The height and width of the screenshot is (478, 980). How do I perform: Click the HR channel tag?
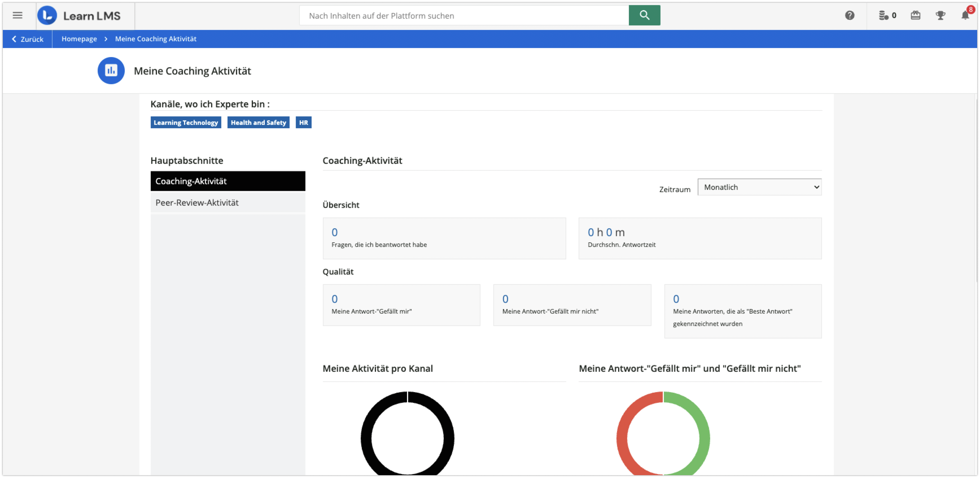click(303, 123)
